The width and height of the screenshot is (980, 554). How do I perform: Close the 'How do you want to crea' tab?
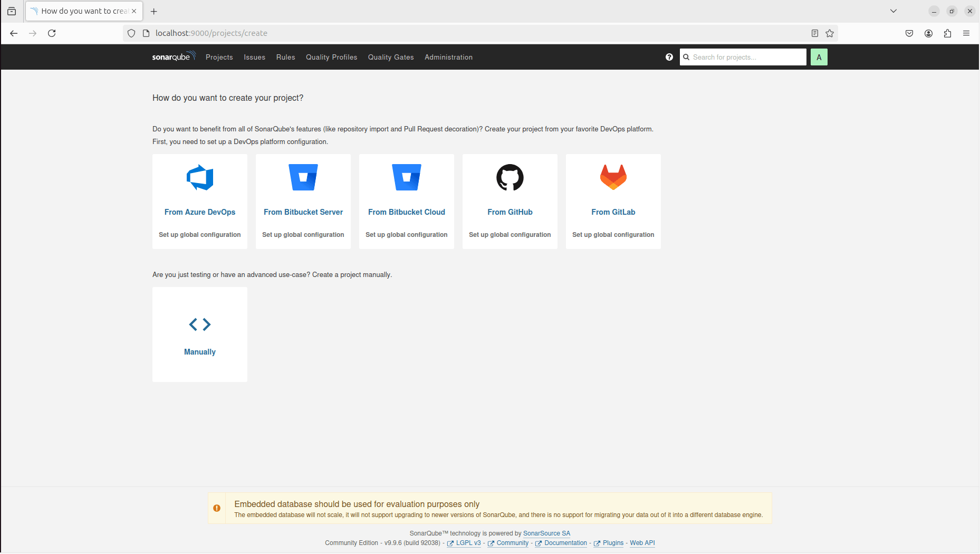tap(134, 11)
